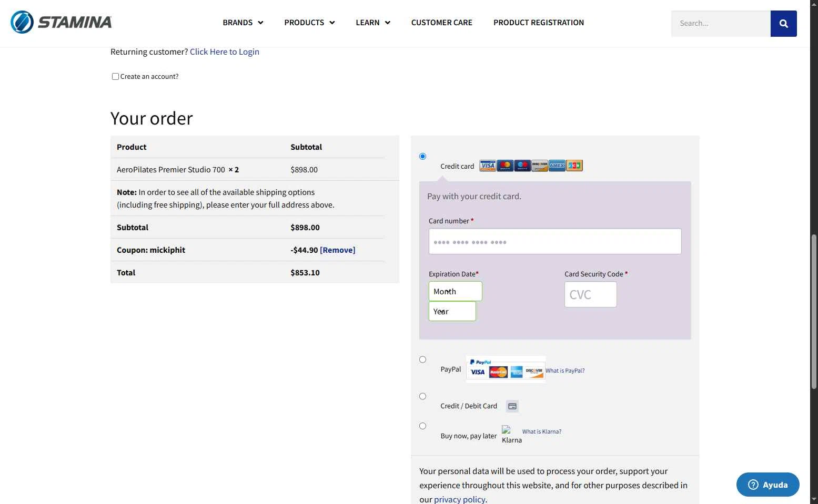Image resolution: width=818 pixels, height=504 pixels.
Task: Expand the Learn menu
Action: coord(372,23)
